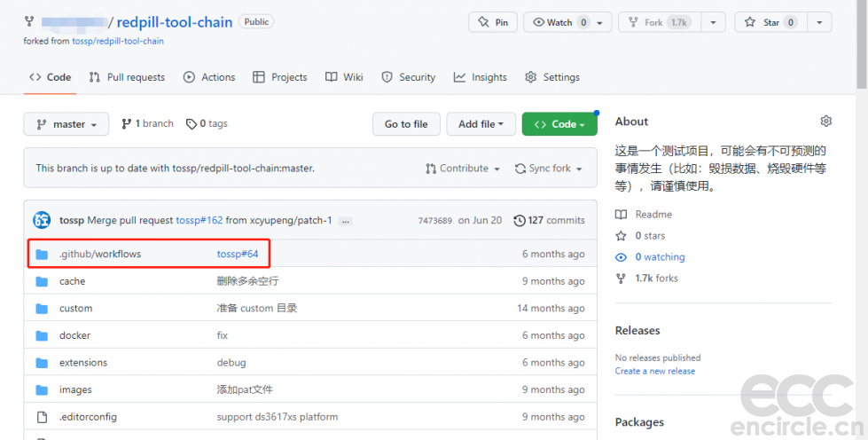This screenshot has height=440, width=868.
Task: Open the cache folder
Action: click(73, 281)
